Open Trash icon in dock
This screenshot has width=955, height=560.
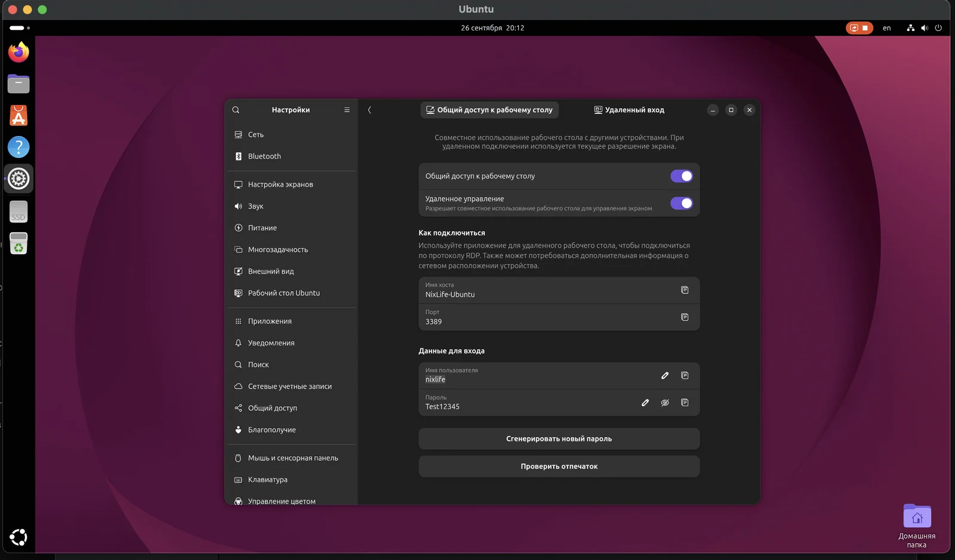[x=19, y=243]
